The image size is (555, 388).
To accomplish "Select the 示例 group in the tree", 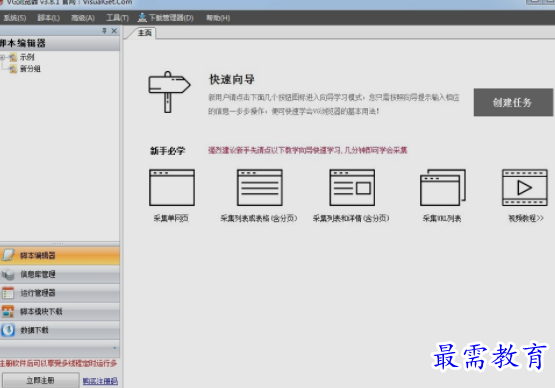I will pyautogui.click(x=27, y=57).
